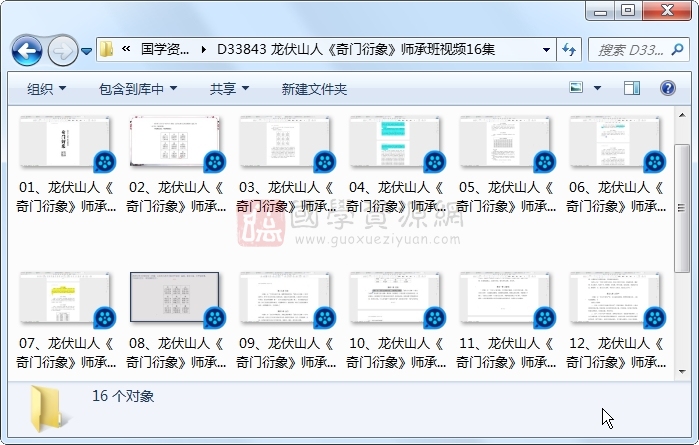Open the 组织 menu

[46, 89]
